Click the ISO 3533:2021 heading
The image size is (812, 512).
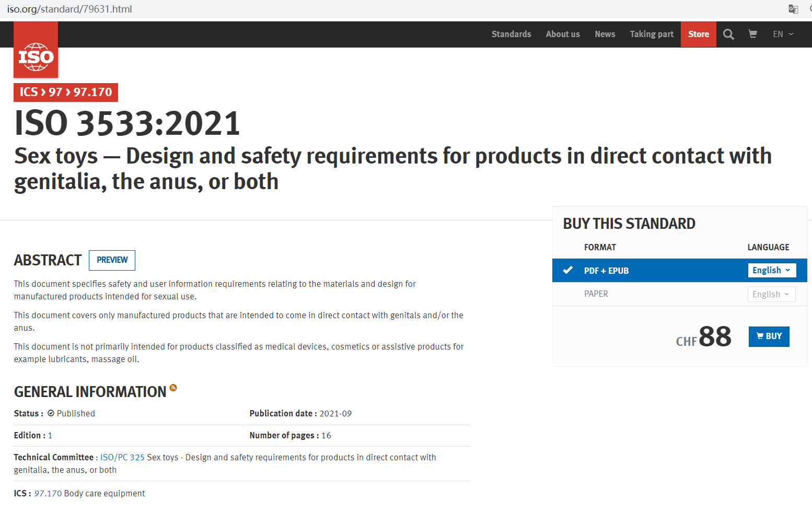127,123
